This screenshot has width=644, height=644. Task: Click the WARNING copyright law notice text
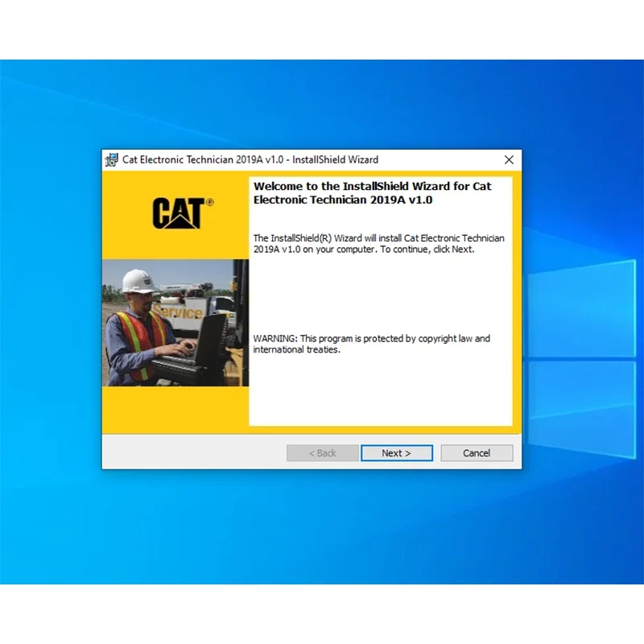371,344
